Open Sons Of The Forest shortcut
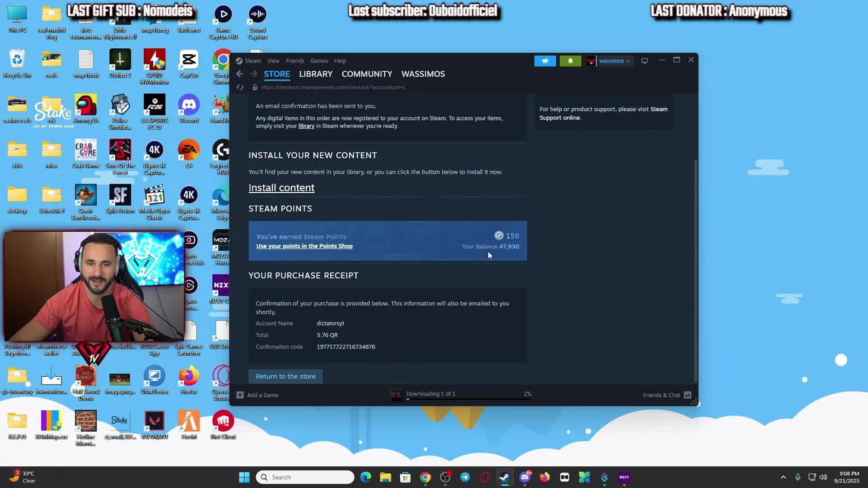This screenshot has height=488, width=868. click(120, 157)
